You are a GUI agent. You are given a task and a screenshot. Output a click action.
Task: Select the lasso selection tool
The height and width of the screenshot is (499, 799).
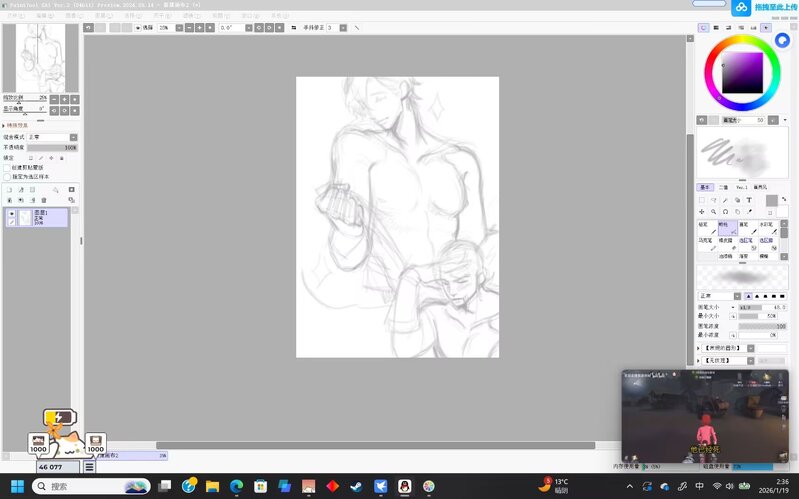713,200
